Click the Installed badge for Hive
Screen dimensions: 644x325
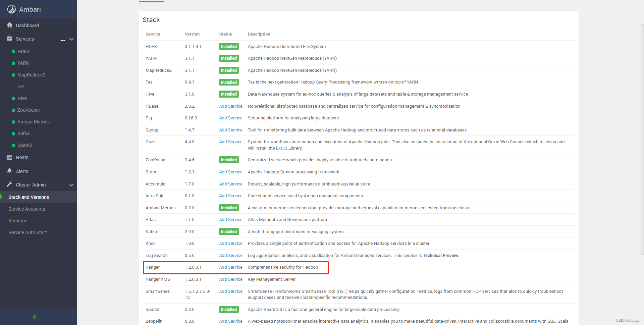tap(229, 94)
